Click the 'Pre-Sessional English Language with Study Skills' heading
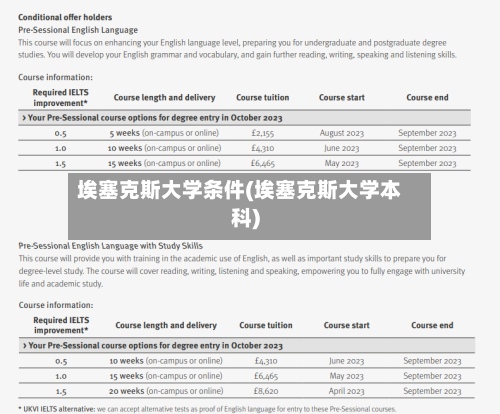The height and width of the screenshot is (414, 500). (111, 246)
